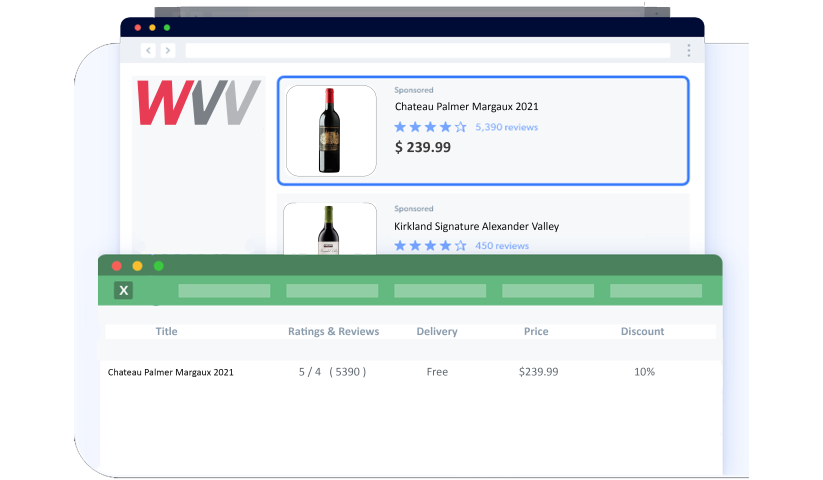Click the 10% discount cell
Screen dimensions: 823x480
click(644, 372)
